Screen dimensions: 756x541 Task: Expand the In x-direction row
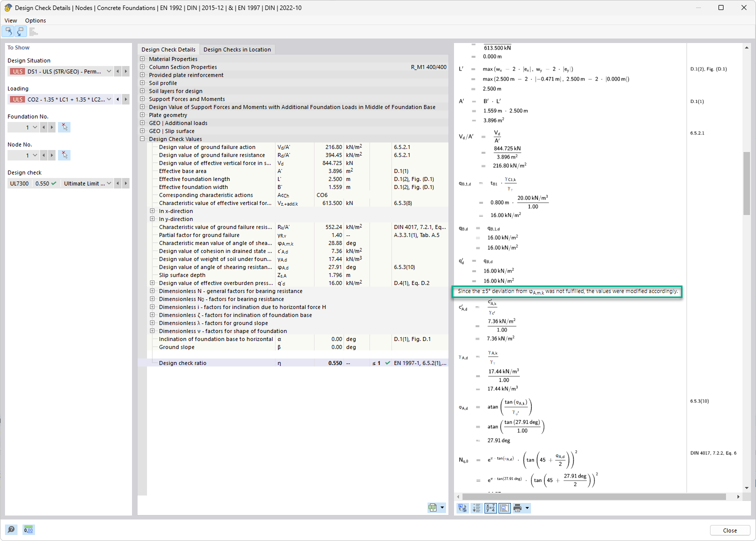(152, 211)
